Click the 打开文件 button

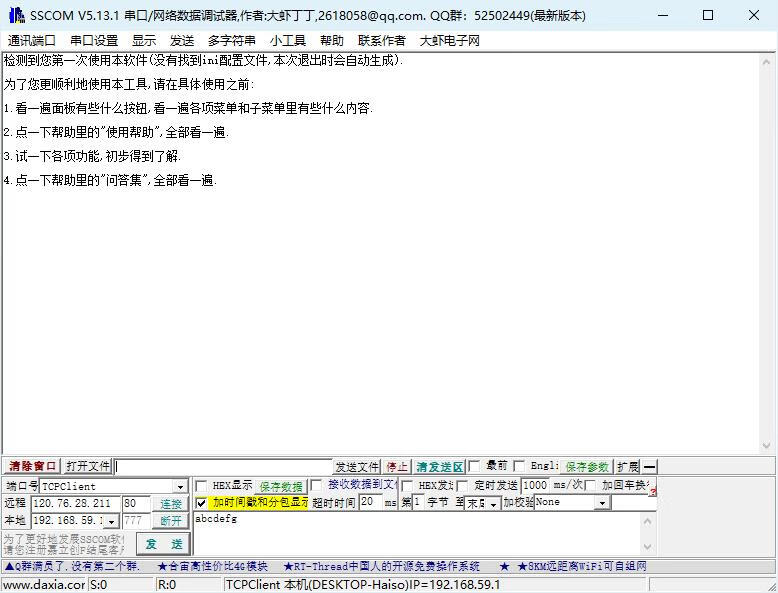pyautogui.click(x=88, y=467)
